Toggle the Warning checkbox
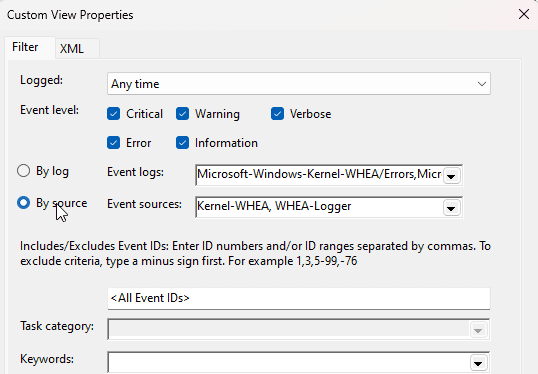This screenshot has width=538, height=374. click(x=182, y=114)
